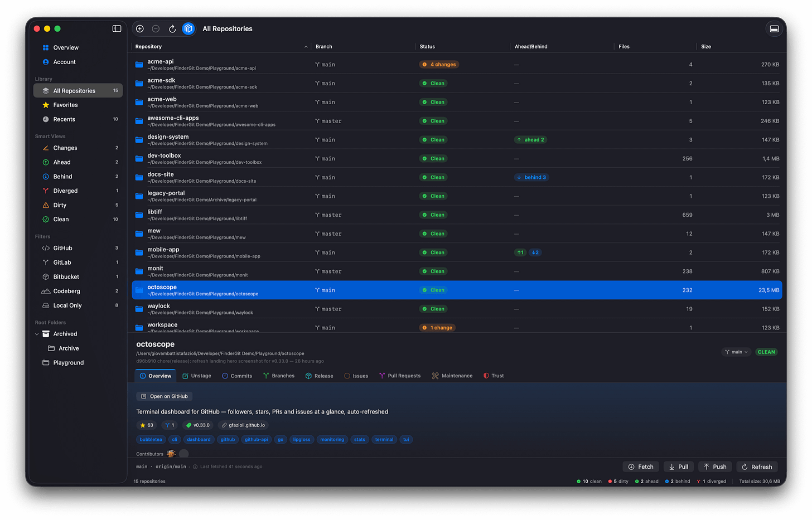
Task: Sort by the Branch column header
Action: [363, 47]
